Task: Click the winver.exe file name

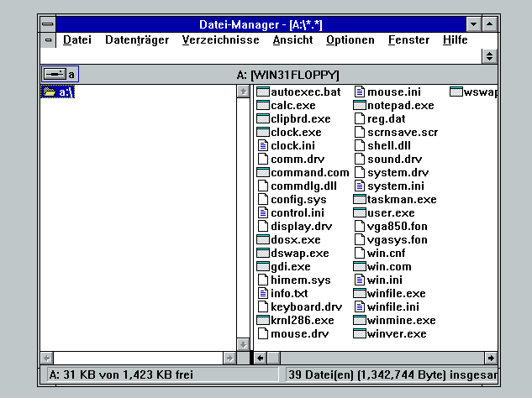Action: pyautogui.click(x=397, y=334)
